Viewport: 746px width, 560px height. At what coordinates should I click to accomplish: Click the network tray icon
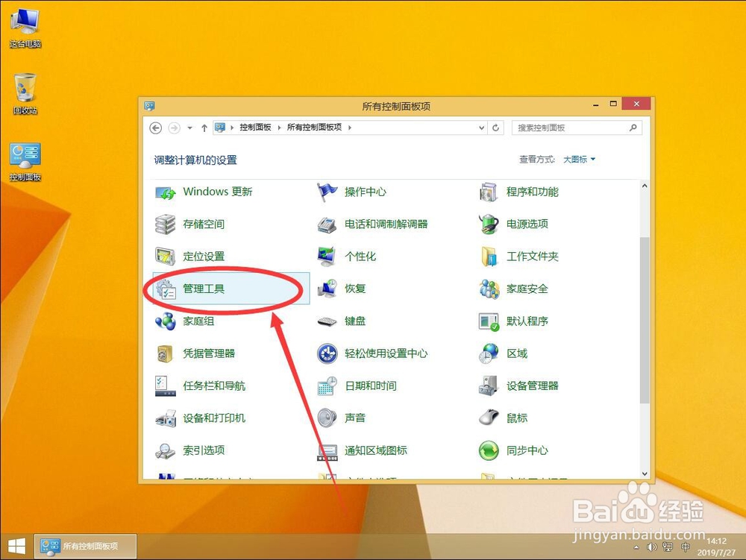(x=668, y=547)
